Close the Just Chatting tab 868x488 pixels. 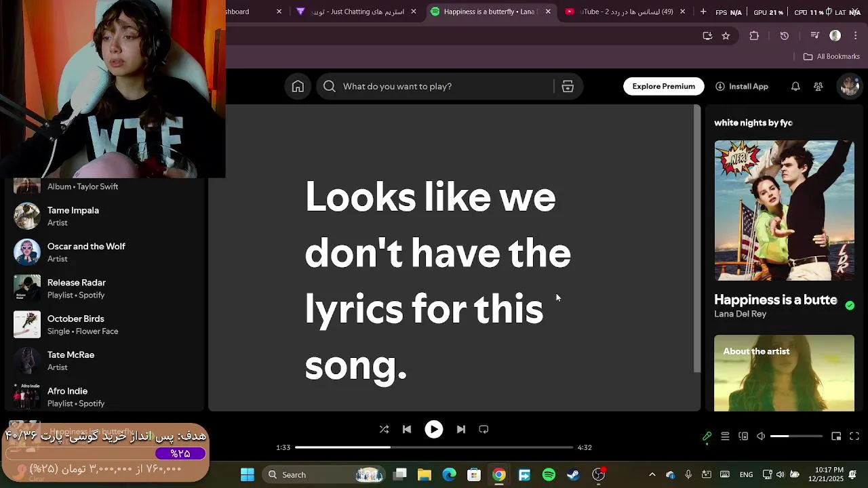tap(414, 12)
